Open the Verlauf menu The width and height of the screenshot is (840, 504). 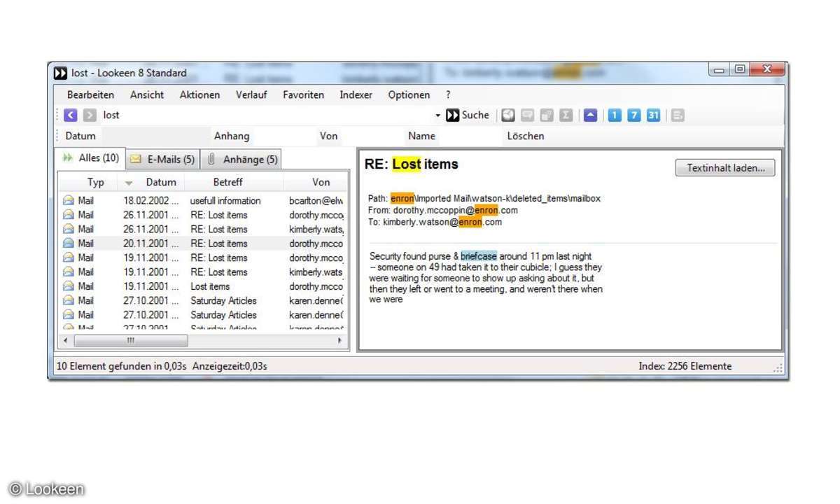coord(251,94)
